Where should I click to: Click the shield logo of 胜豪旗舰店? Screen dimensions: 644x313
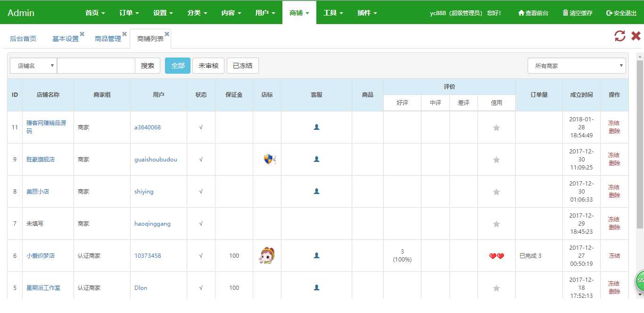pyautogui.click(x=269, y=159)
